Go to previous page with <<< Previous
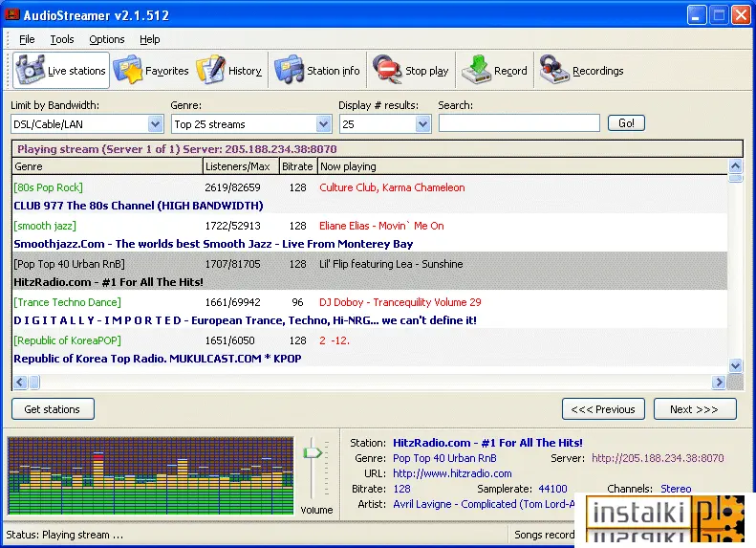 click(x=603, y=409)
